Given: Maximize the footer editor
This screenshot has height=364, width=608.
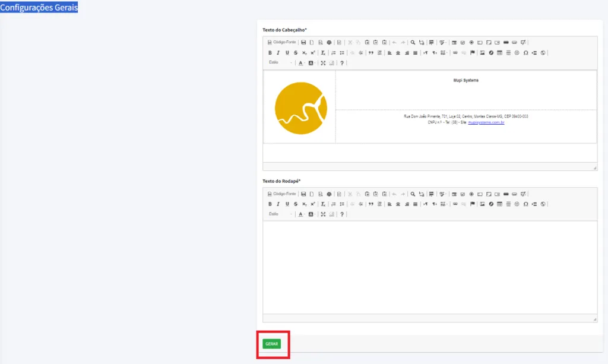Looking at the screenshot, I should point(323,214).
